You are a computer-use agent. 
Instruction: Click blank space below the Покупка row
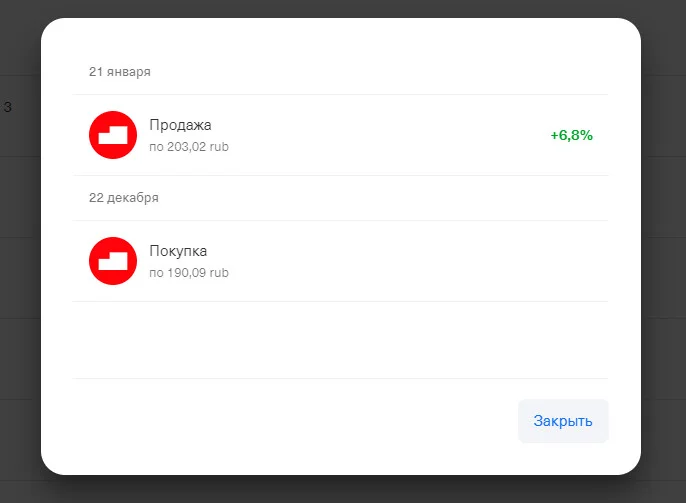[x=340, y=340]
